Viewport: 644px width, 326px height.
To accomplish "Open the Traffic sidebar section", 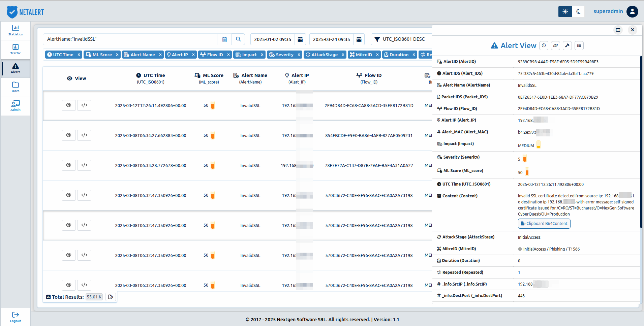I will 16,50.
